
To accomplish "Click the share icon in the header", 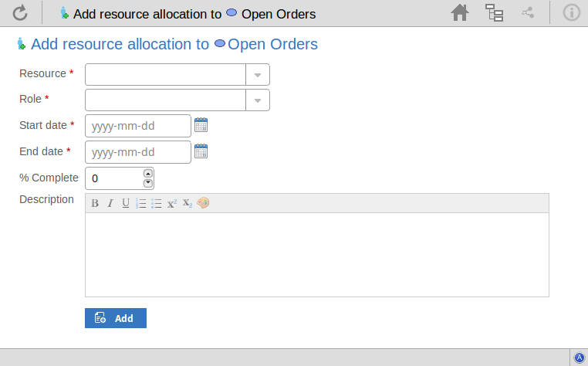I will [528, 12].
